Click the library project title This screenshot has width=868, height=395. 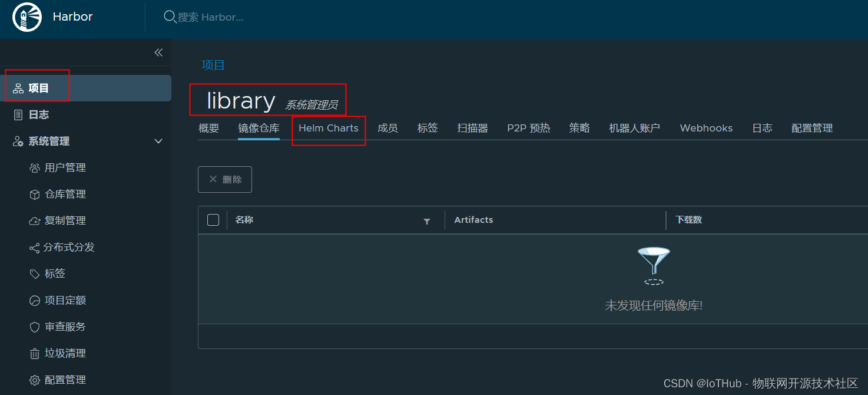[x=241, y=101]
